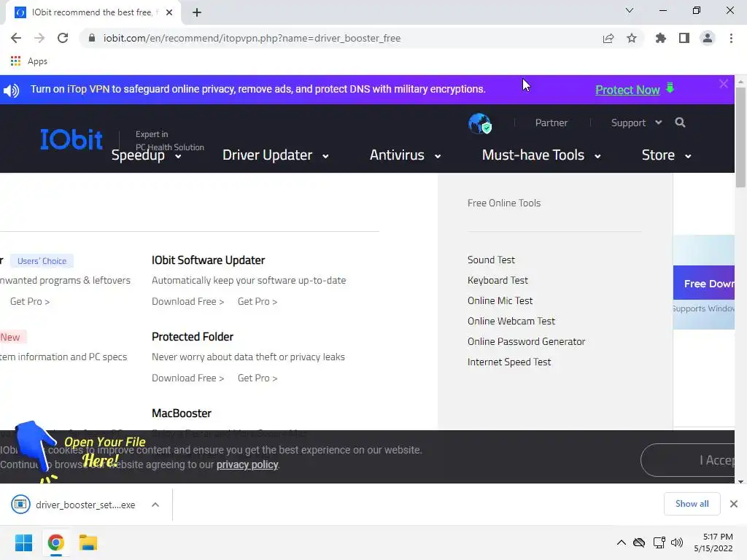Screen dimensions: 747x560
Task: Open the privacy policy link
Action: pos(247,464)
